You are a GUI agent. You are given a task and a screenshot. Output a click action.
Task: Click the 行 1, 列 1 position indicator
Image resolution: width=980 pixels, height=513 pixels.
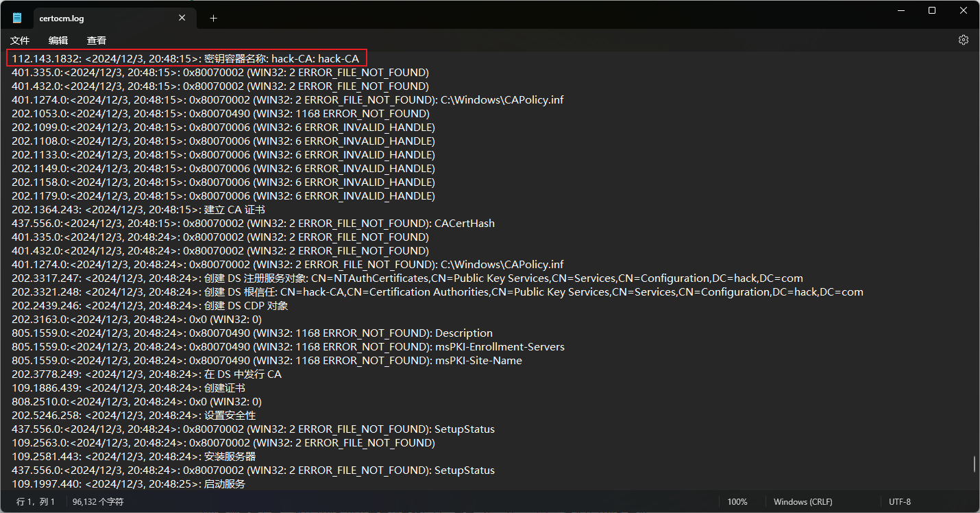coord(36,502)
